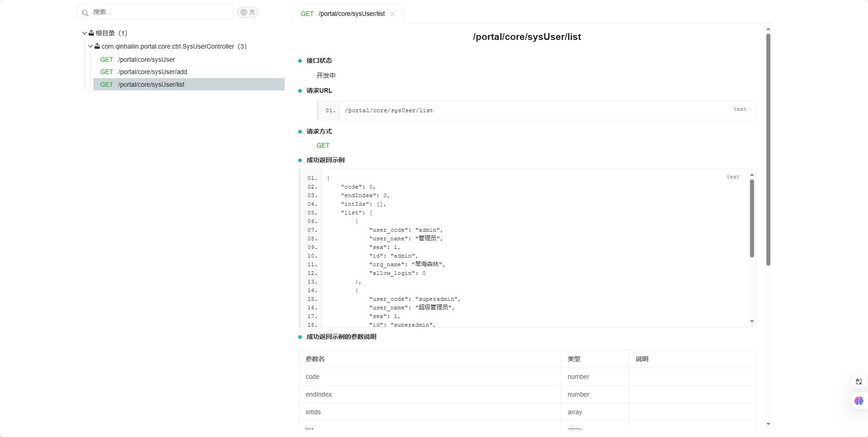The height and width of the screenshot is (437, 868).
Task: Switch to the GET /portal/core/sysUser/list tab
Action: tap(343, 14)
